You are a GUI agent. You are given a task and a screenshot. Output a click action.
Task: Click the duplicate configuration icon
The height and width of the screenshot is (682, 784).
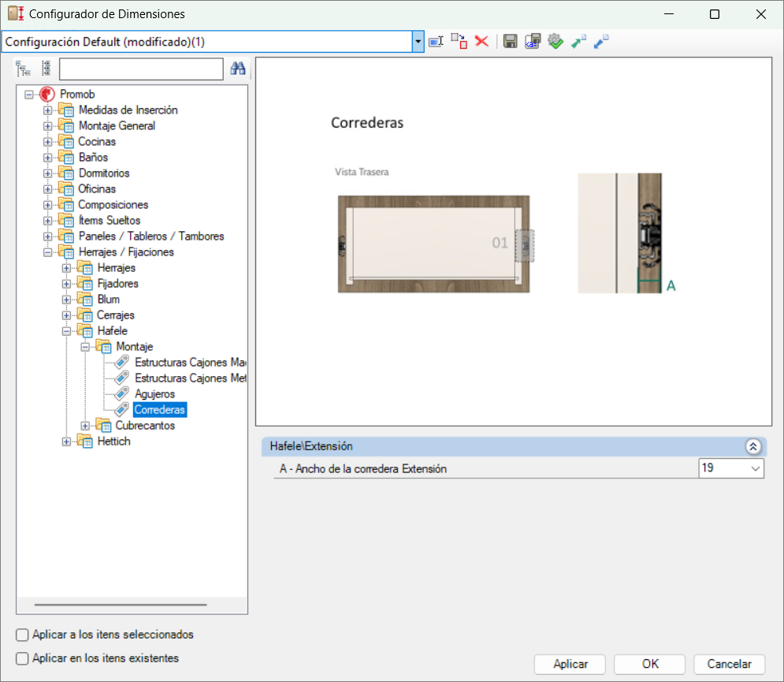click(x=459, y=42)
